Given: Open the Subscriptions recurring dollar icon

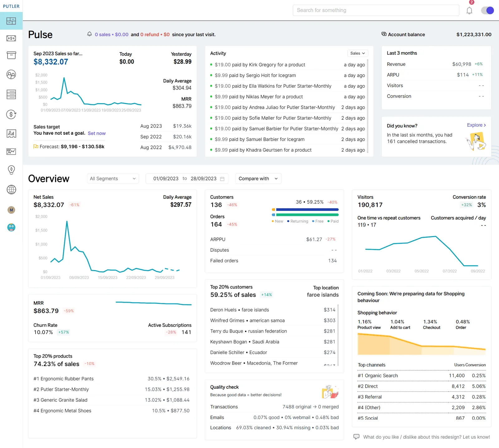Looking at the screenshot, I should point(11,114).
